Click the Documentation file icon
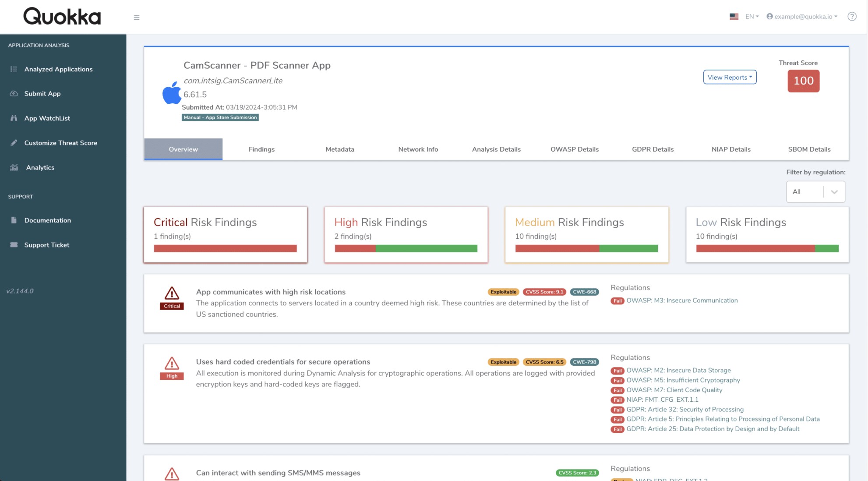This screenshot has height=481, width=868. pyautogui.click(x=14, y=220)
